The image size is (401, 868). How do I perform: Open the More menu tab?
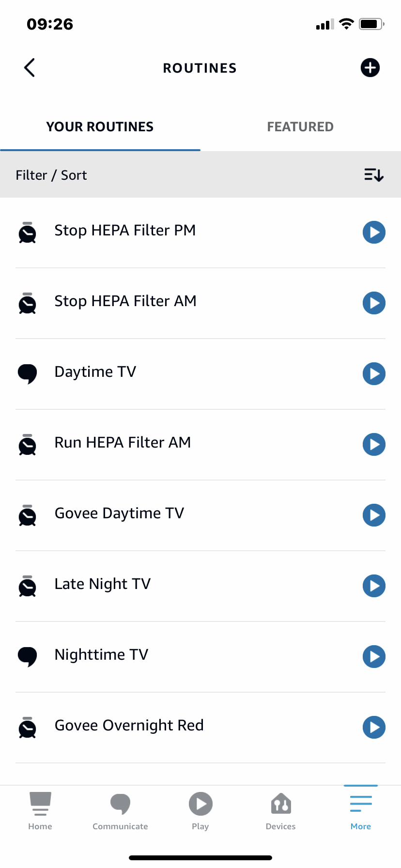361,811
